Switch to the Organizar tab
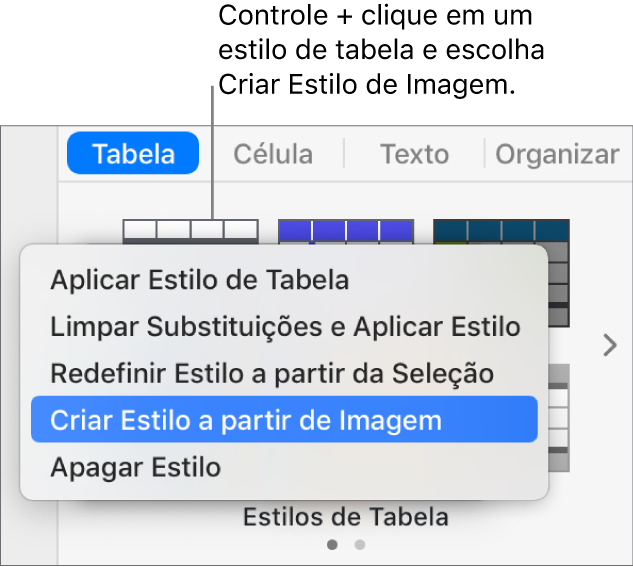This screenshot has height=567, width=633. point(557,154)
